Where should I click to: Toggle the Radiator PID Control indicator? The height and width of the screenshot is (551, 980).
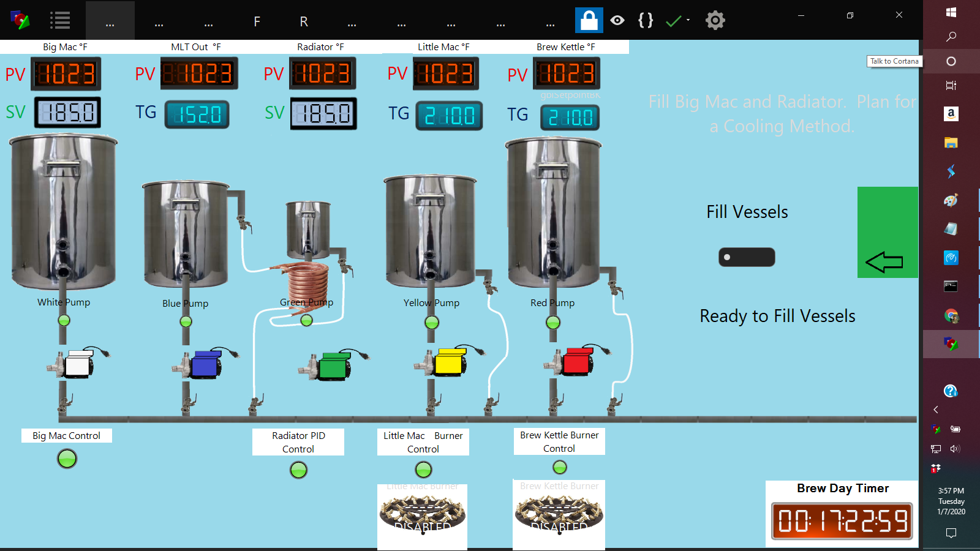click(x=298, y=470)
